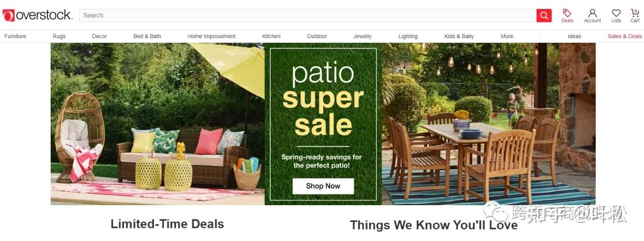The height and width of the screenshot is (241, 644).
Task: Open the Ideas link
Action: coord(574,36)
